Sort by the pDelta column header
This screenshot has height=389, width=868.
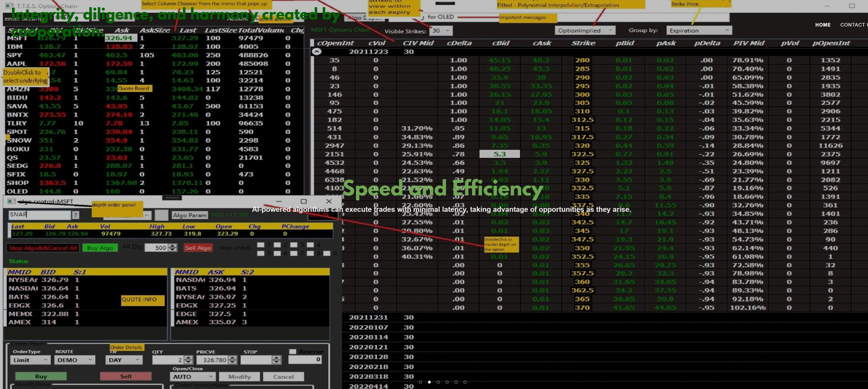[x=707, y=43]
